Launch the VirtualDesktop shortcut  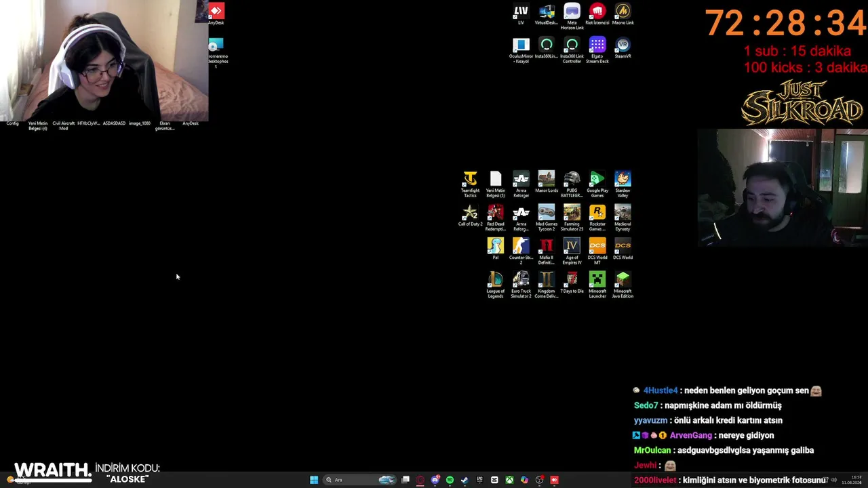(547, 14)
